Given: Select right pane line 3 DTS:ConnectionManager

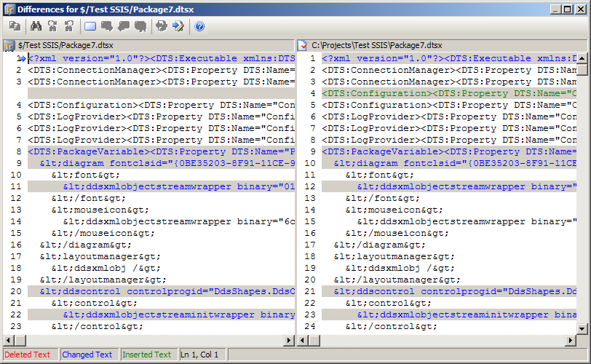Looking at the screenshot, I should (x=449, y=82).
